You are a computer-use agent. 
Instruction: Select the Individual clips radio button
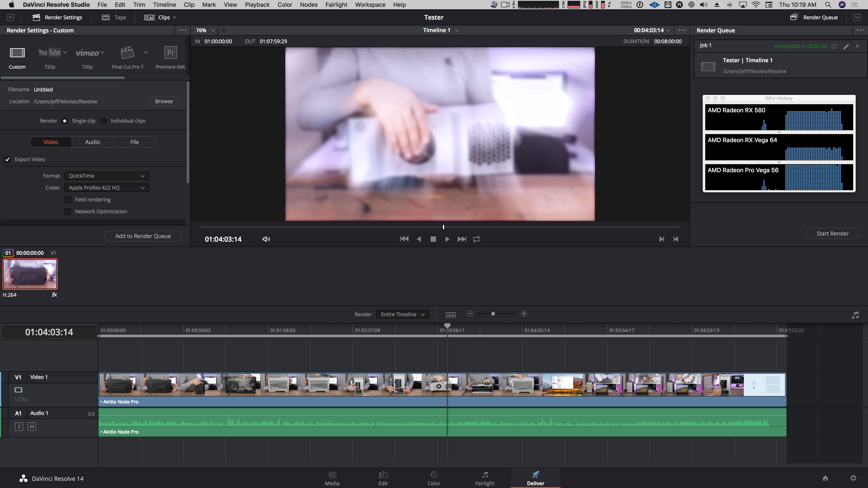tap(103, 121)
